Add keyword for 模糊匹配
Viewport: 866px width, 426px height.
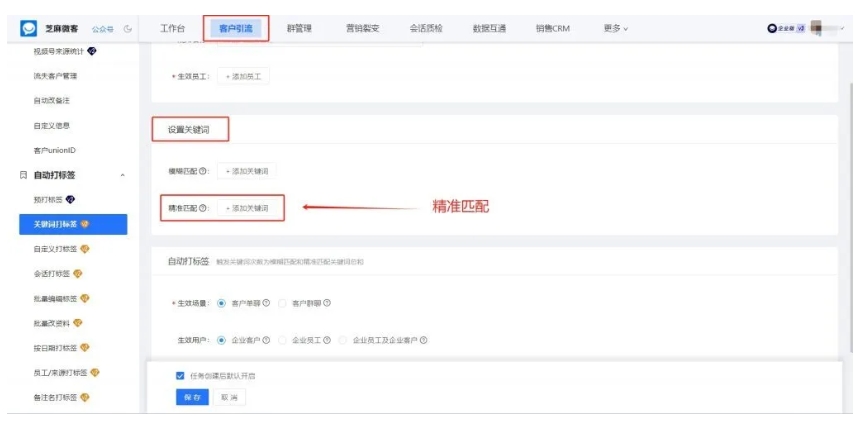point(247,171)
